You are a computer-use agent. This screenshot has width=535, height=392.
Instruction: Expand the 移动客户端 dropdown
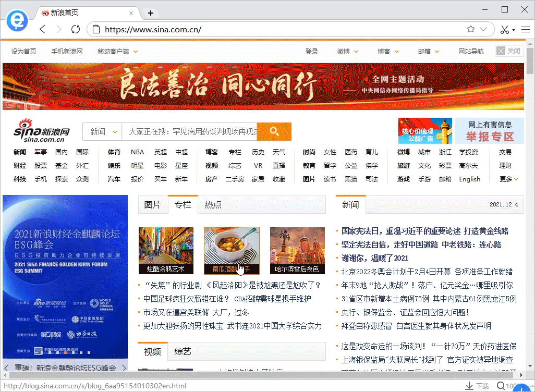[x=136, y=52]
